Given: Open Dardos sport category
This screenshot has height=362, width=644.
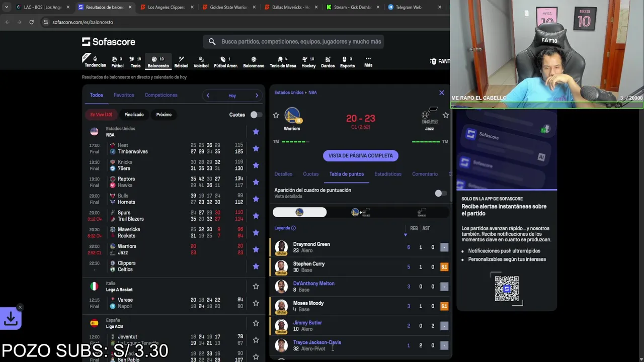Looking at the screenshot, I should (328, 62).
